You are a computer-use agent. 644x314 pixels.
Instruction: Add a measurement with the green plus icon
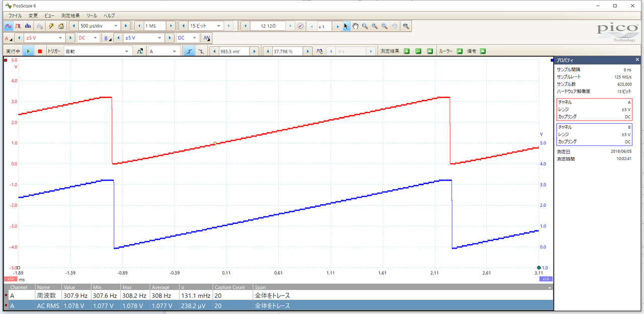pyautogui.click(x=406, y=51)
